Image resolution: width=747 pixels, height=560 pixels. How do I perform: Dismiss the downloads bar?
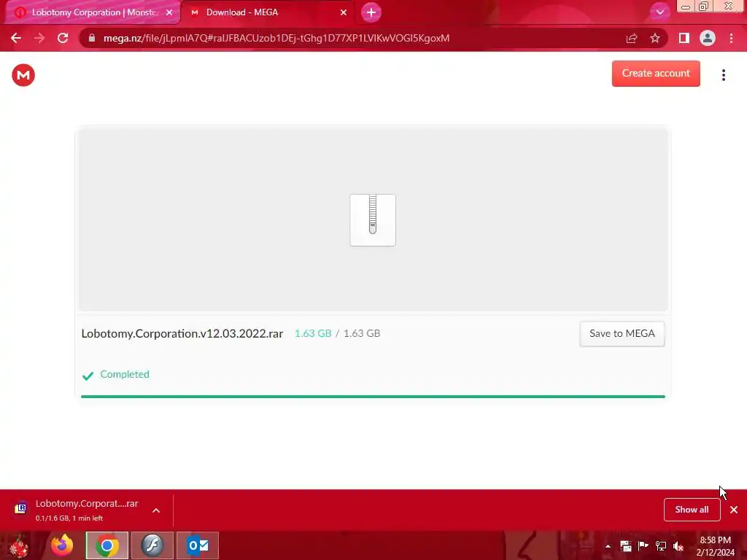coord(734,510)
